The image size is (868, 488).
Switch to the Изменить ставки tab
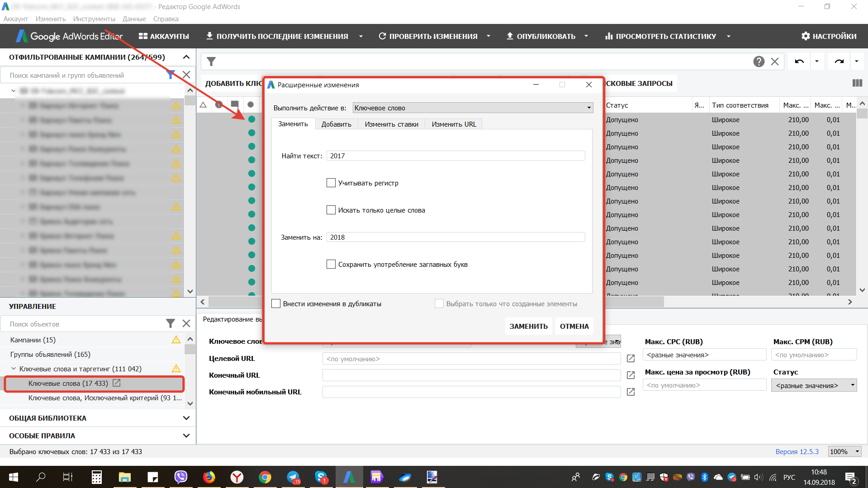[391, 124]
